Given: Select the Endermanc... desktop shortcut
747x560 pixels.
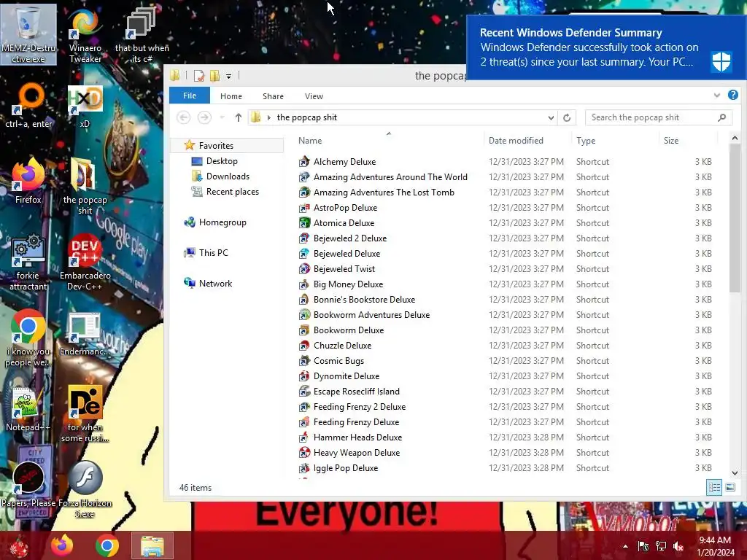Looking at the screenshot, I should click(x=85, y=334).
